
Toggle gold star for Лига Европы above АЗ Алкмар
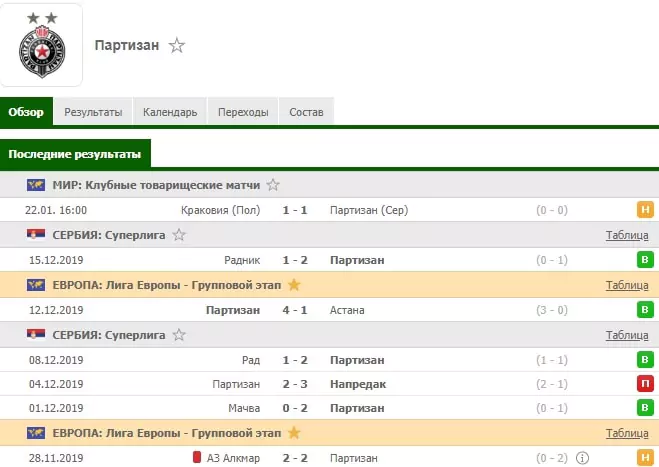click(294, 433)
